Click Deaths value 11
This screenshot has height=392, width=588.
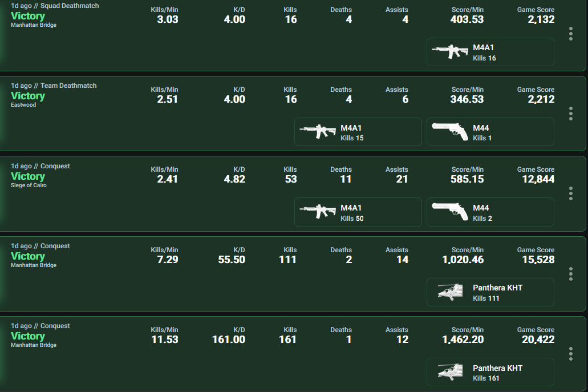[346, 179]
